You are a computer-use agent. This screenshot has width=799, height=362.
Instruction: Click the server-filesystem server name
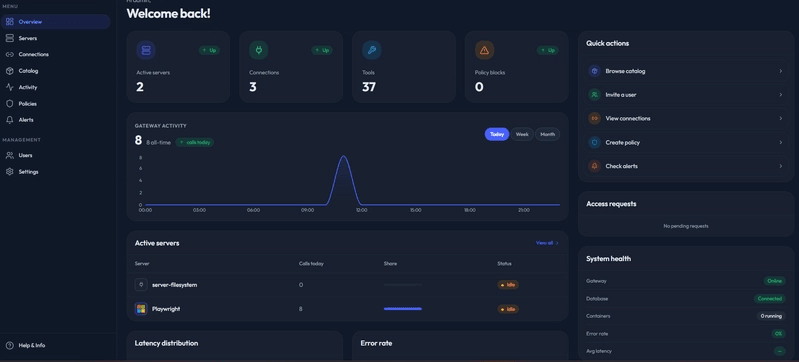tap(174, 285)
